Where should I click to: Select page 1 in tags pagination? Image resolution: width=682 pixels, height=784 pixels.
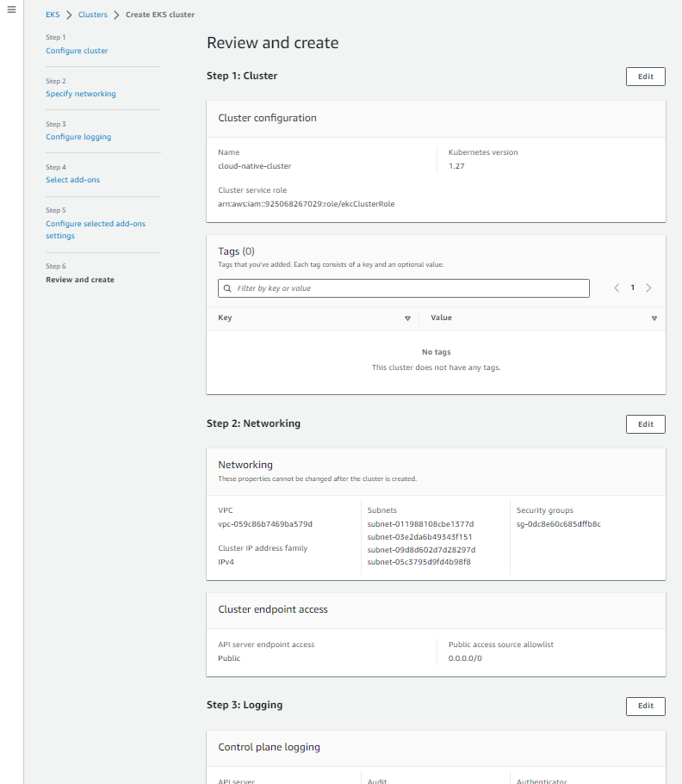point(632,287)
